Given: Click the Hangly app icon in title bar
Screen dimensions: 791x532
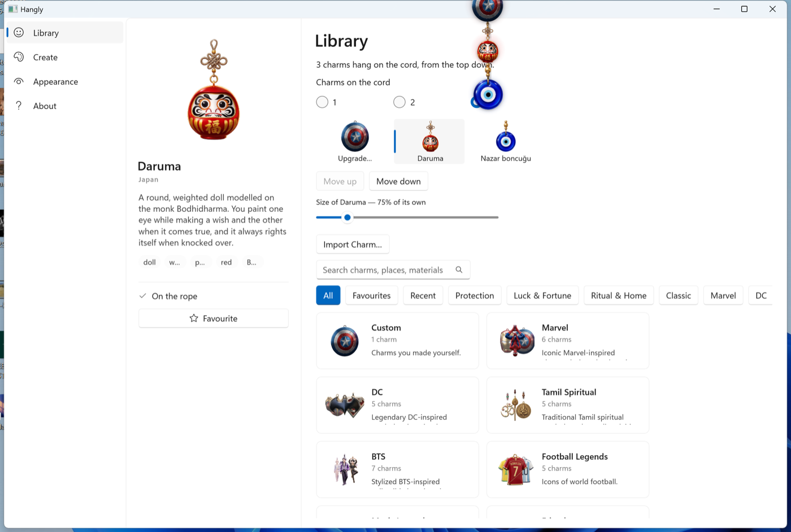Looking at the screenshot, I should 13,9.
